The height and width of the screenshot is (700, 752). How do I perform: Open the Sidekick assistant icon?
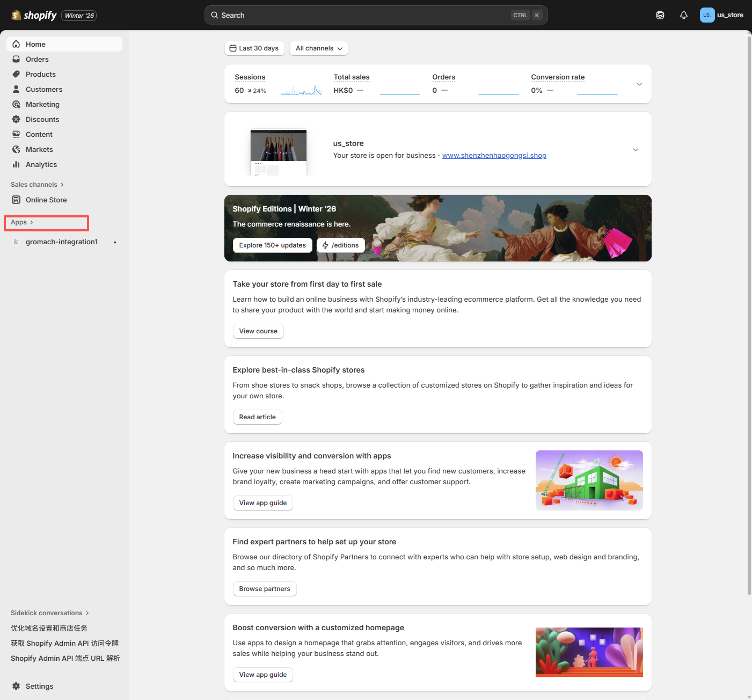point(660,15)
